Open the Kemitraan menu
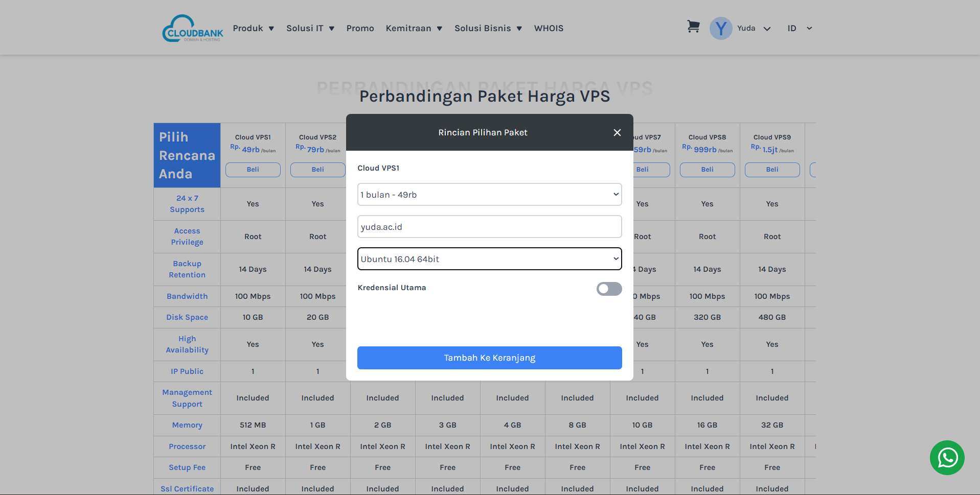The height and width of the screenshot is (495, 980). coord(414,29)
